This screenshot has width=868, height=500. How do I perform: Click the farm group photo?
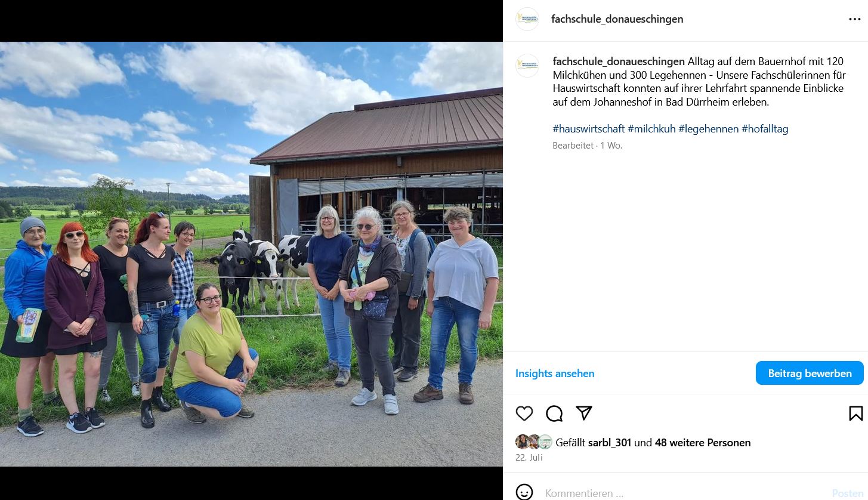click(251, 254)
